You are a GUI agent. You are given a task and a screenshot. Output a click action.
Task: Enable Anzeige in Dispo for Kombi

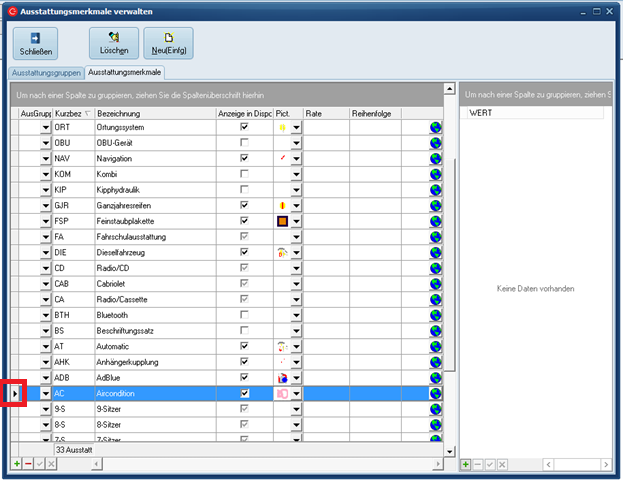click(x=244, y=174)
